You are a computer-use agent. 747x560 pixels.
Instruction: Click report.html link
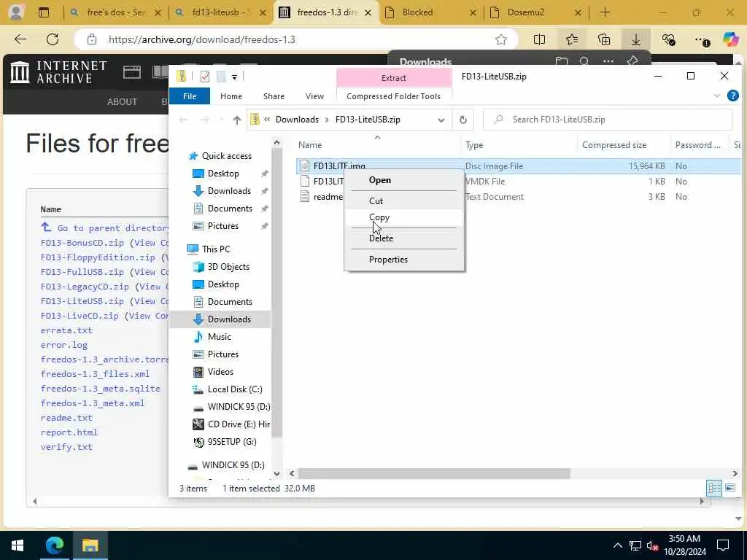(x=69, y=432)
